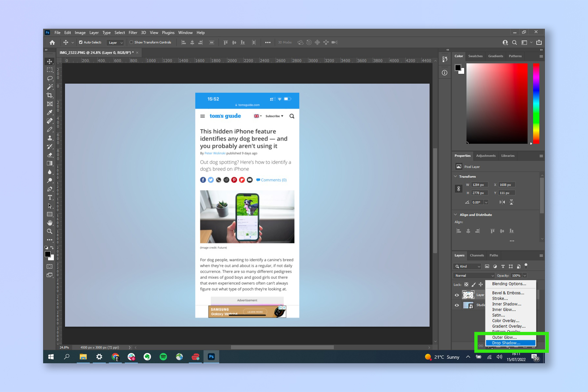The height and width of the screenshot is (392, 588).
Task: Choose Stroke from the effects menu
Action: point(511,299)
